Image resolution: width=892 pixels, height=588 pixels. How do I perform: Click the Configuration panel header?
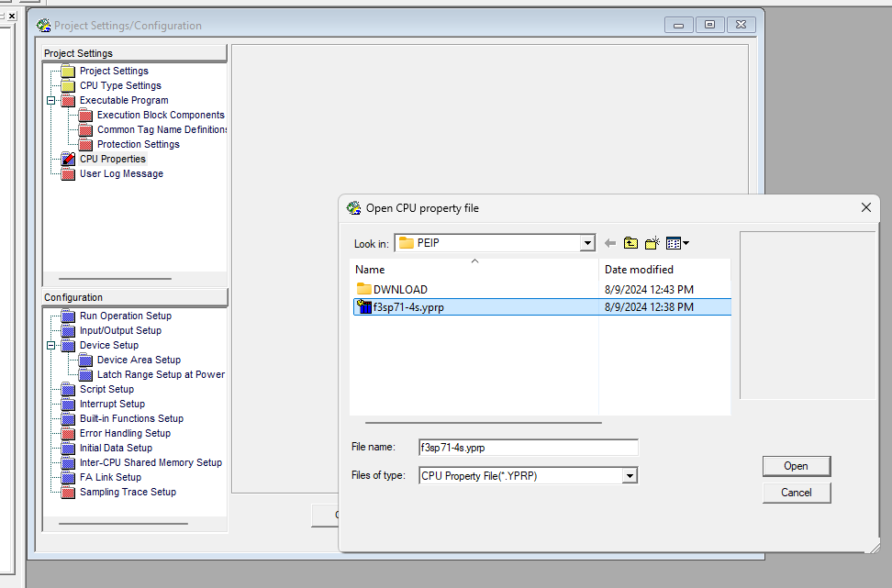point(134,297)
